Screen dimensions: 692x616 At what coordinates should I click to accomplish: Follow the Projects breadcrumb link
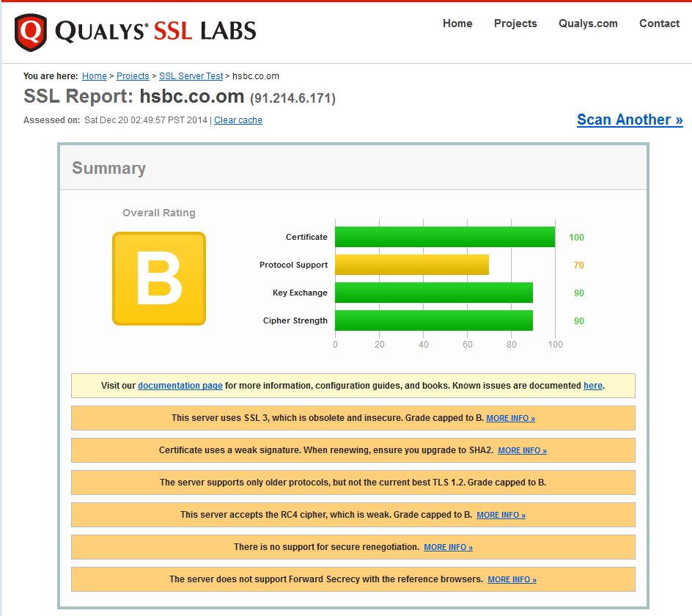click(x=133, y=76)
